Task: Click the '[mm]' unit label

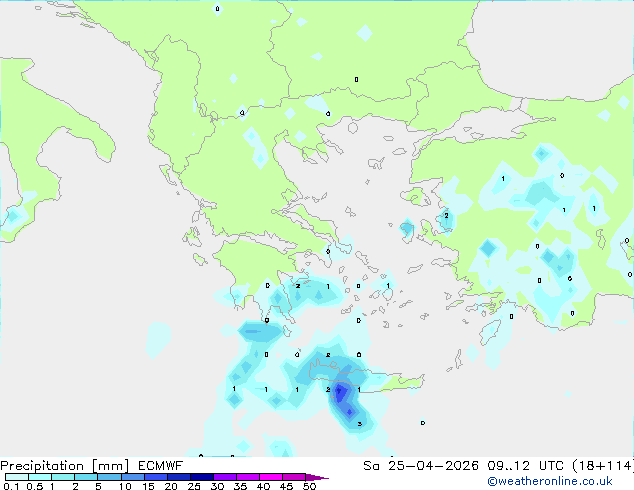Action: coord(110,466)
